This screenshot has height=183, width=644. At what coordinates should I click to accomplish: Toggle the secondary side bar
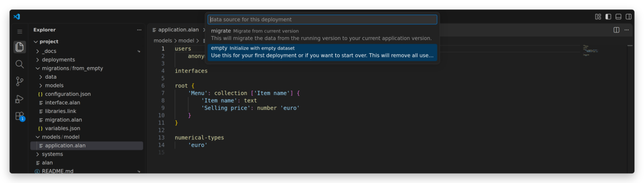pyautogui.click(x=628, y=17)
